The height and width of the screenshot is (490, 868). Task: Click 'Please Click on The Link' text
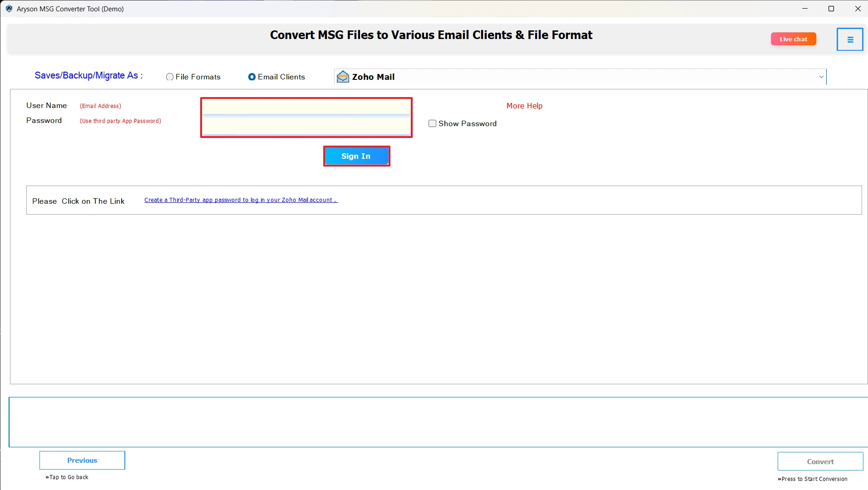pos(78,201)
